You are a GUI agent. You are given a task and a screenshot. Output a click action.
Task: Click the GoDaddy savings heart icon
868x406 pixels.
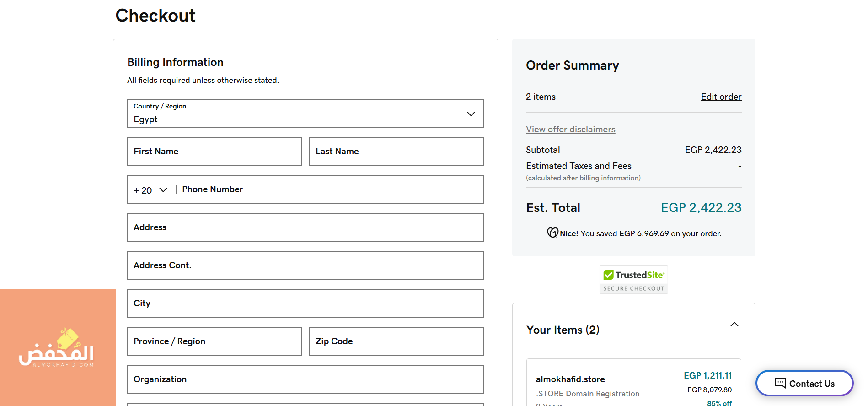[x=552, y=233]
